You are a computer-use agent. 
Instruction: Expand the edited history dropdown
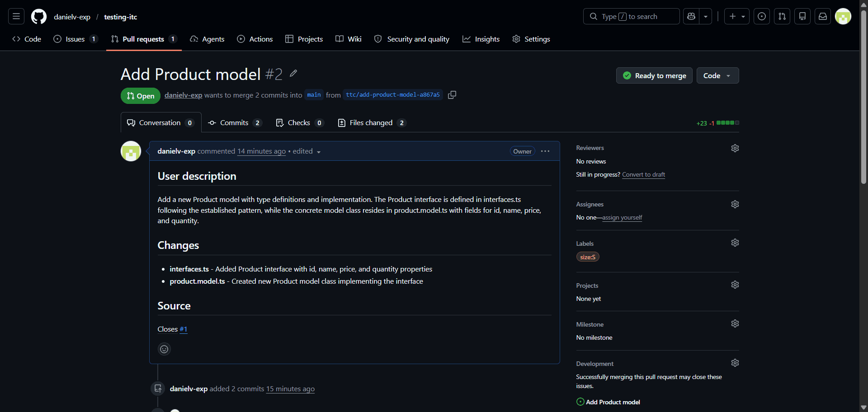[x=307, y=151]
